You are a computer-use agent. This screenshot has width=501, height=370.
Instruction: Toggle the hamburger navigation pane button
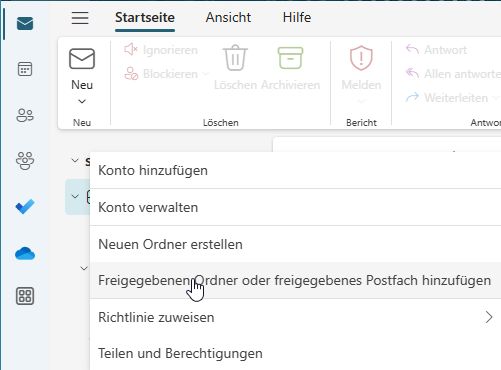[80, 18]
